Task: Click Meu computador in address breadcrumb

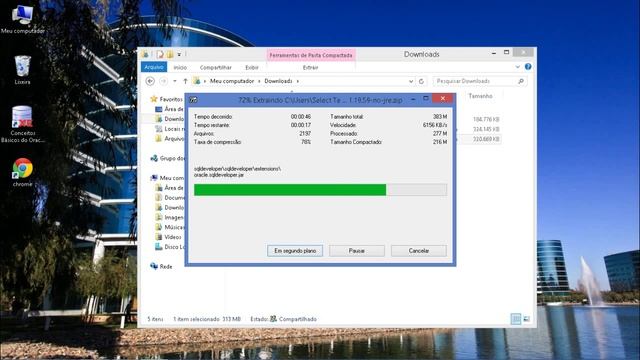Action: click(x=232, y=81)
